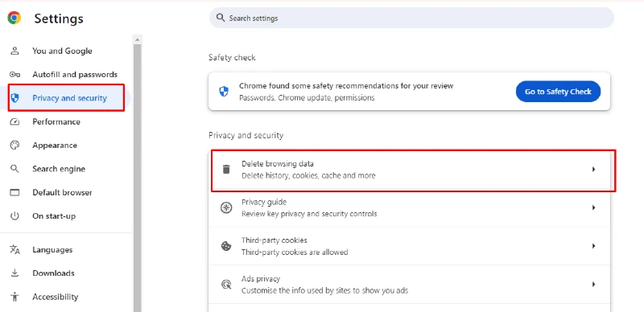Click the Search settings input field
The width and height of the screenshot is (644, 312).
pos(411,18)
